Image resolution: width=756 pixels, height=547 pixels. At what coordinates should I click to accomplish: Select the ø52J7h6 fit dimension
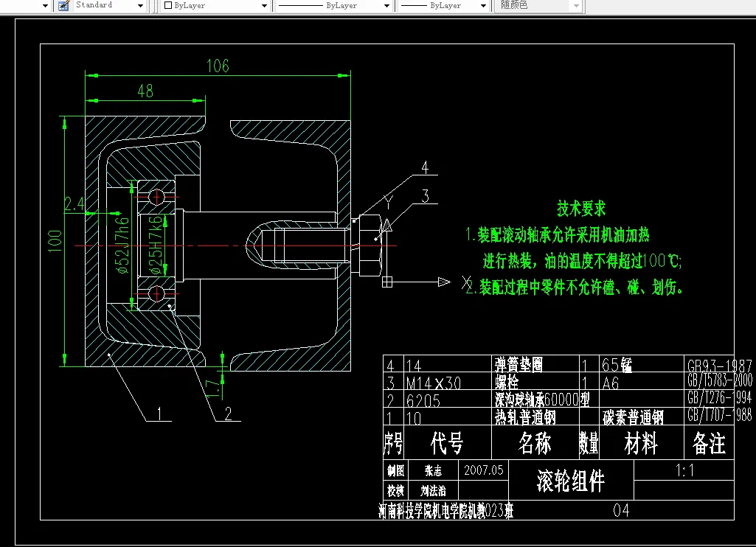(x=123, y=245)
